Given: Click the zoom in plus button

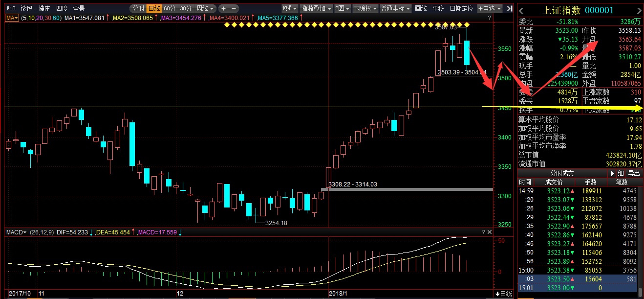Looking at the screenshot, I should click(x=223, y=8).
